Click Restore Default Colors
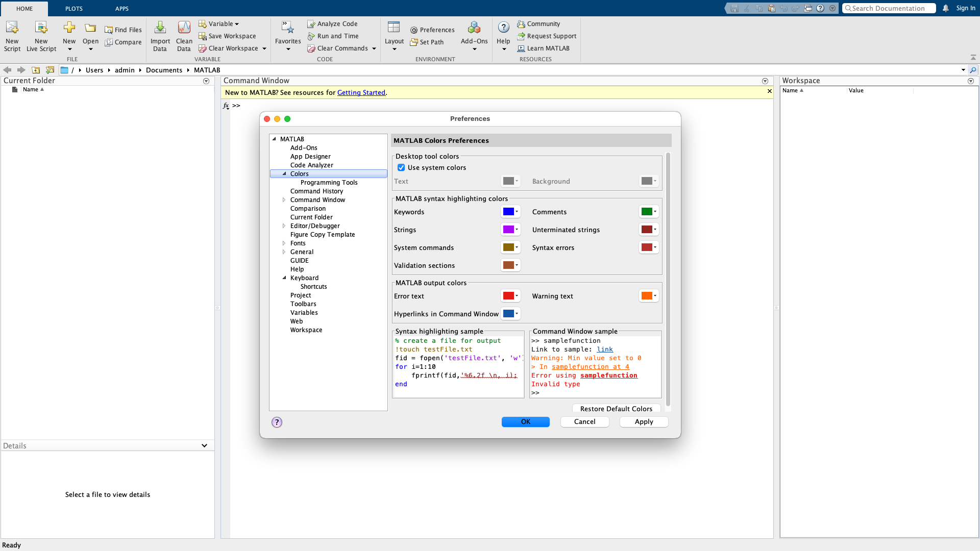This screenshot has width=980, height=551. point(617,409)
